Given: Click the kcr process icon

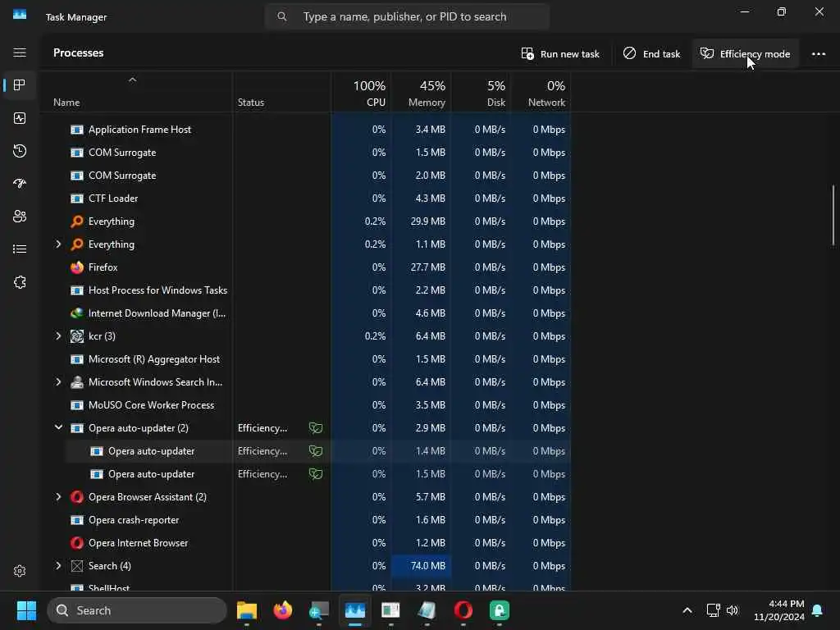Looking at the screenshot, I should (77, 336).
